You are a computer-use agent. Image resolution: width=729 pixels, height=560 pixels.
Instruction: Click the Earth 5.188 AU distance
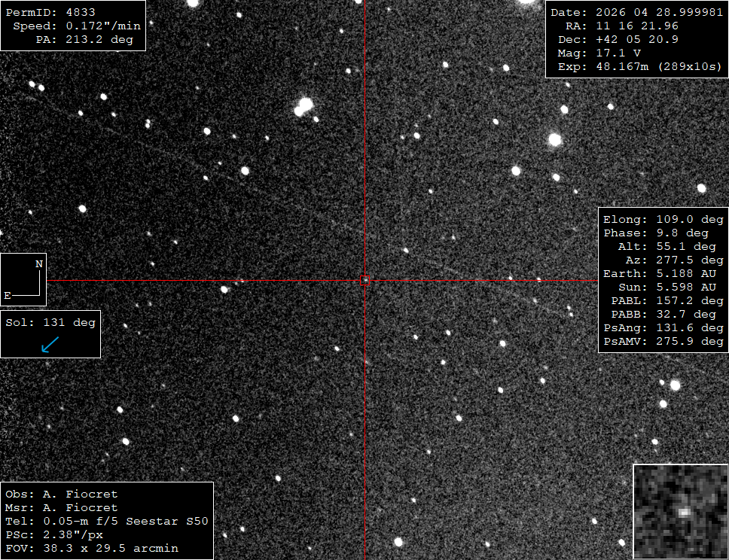659,273
